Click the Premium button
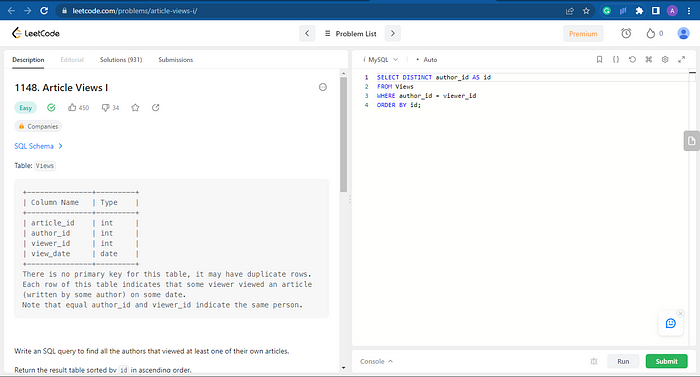Image resolution: width=700 pixels, height=377 pixels. pyautogui.click(x=583, y=34)
